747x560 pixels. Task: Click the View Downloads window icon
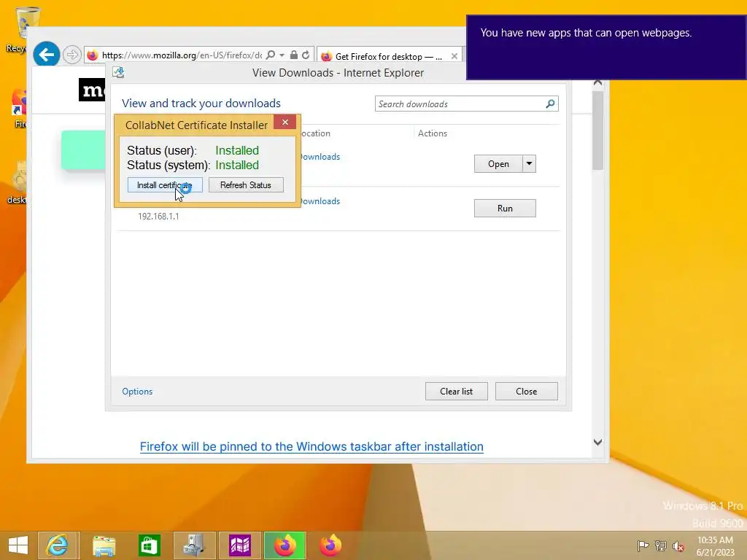pyautogui.click(x=118, y=72)
